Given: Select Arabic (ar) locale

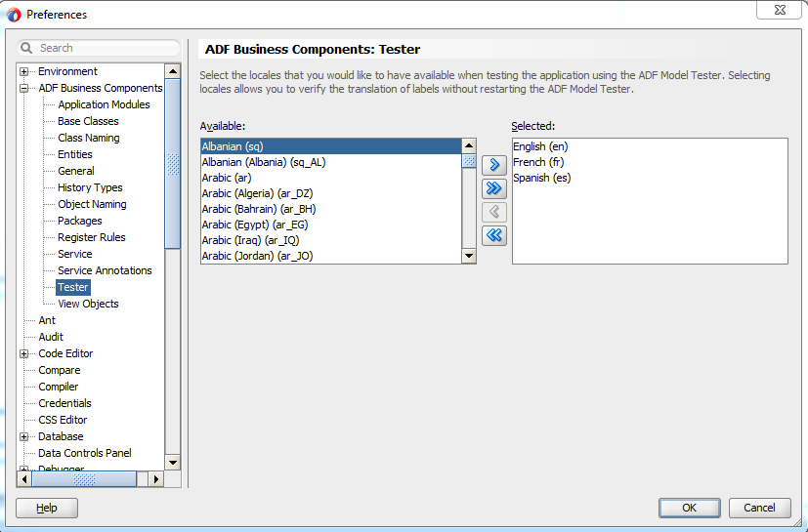Looking at the screenshot, I should (x=331, y=178).
